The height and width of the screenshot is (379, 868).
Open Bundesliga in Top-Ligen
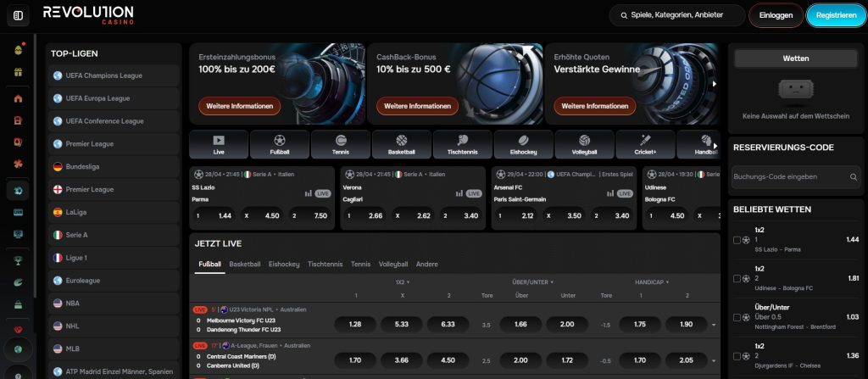click(x=114, y=167)
